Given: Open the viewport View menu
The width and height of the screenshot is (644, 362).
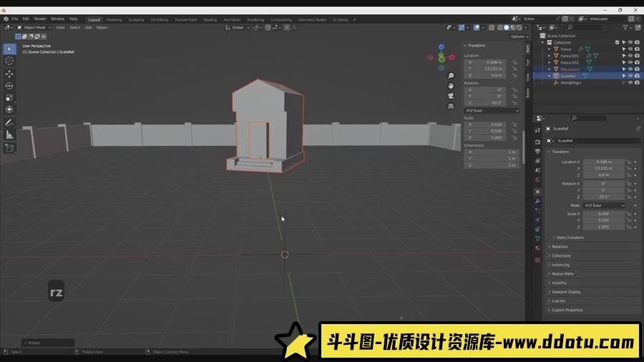Looking at the screenshot, I should (x=60, y=27).
